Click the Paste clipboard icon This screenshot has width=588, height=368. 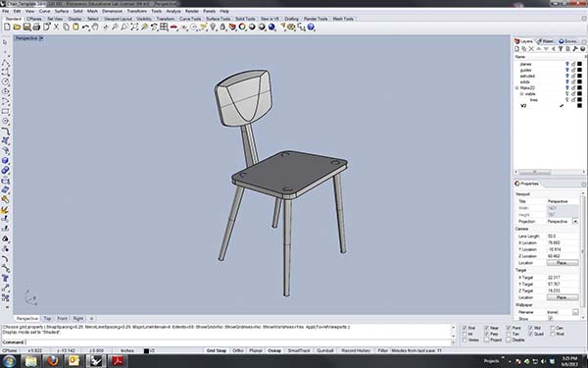click(x=75, y=27)
